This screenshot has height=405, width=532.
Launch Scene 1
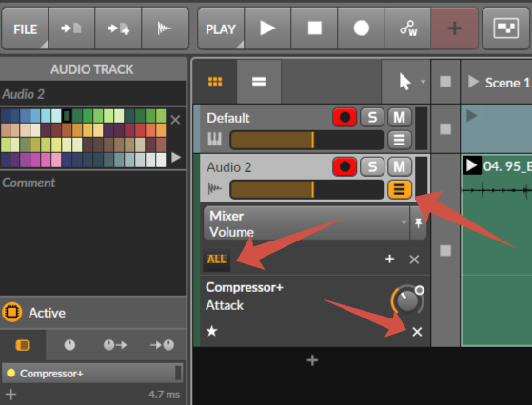473,82
